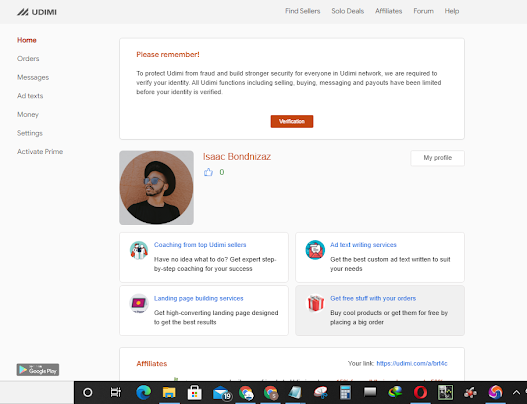
Task: Click the coaching card icon
Action: pyautogui.click(x=139, y=250)
